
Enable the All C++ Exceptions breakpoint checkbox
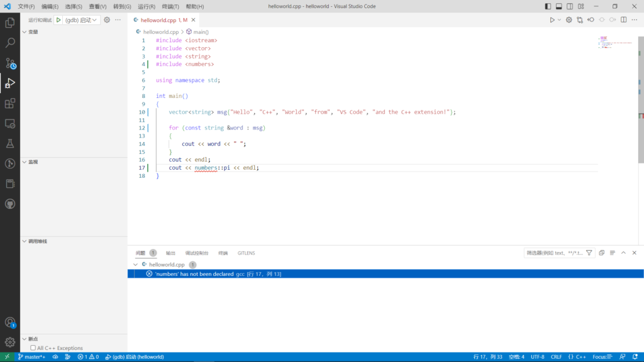pos(33,348)
